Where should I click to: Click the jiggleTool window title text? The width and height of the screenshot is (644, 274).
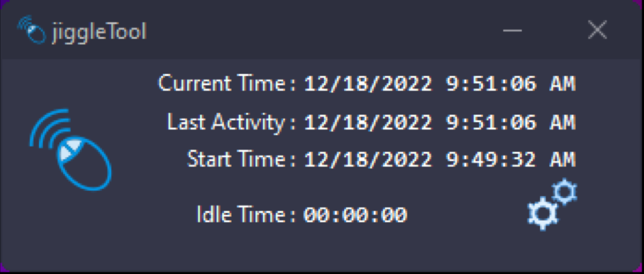pyautogui.click(x=98, y=31)
